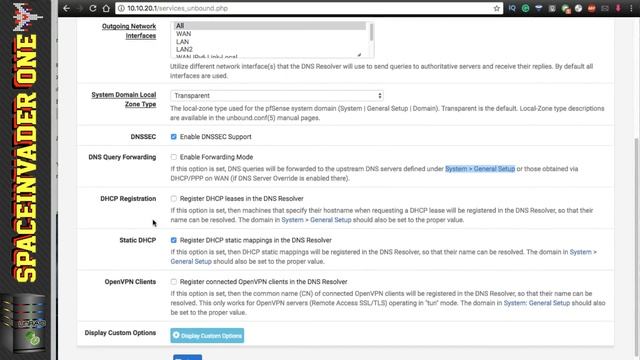Check Register connected OpenVPN clients option
This screenshot has width=640, height=360.
(174, 282)
